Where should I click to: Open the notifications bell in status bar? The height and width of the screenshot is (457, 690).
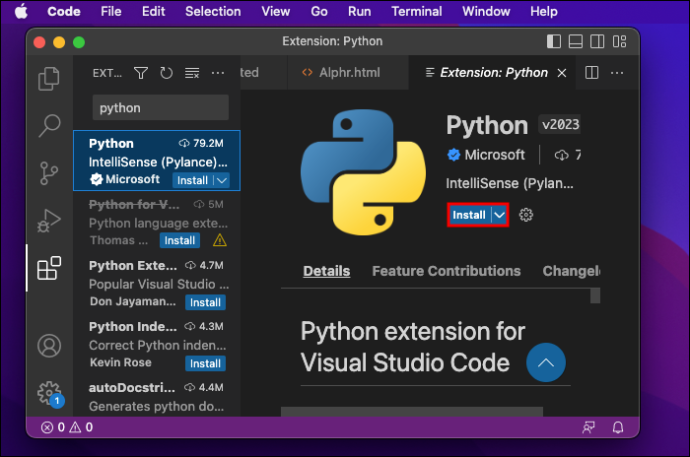pos(618,427)
